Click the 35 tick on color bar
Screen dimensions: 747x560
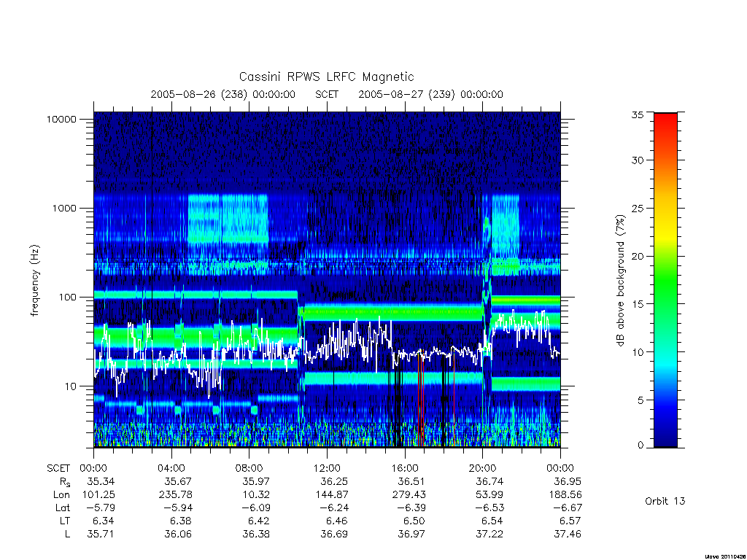pyautogui.click(x=638, y=114)
